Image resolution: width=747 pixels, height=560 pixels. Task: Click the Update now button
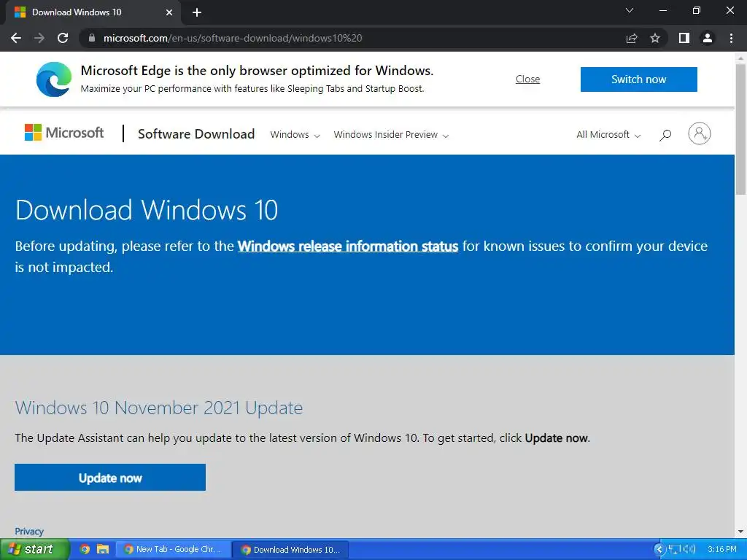[x=110, y=477]
